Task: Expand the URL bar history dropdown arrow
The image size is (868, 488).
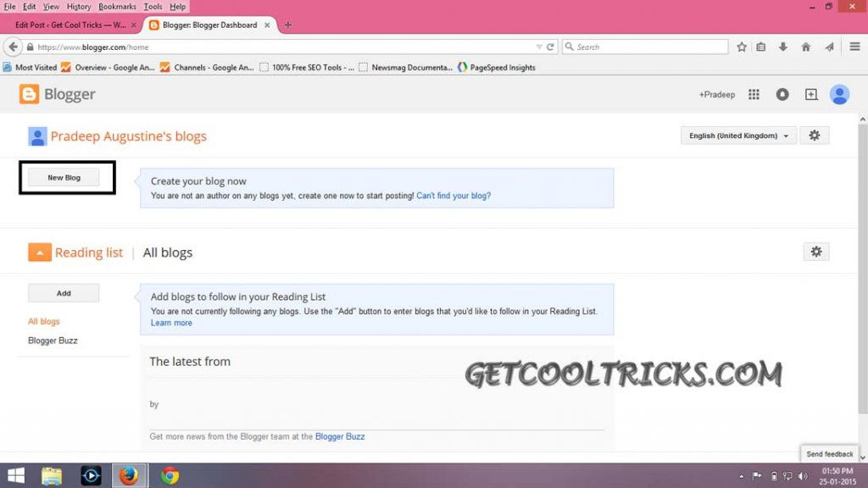Action: tap(538, 47)
